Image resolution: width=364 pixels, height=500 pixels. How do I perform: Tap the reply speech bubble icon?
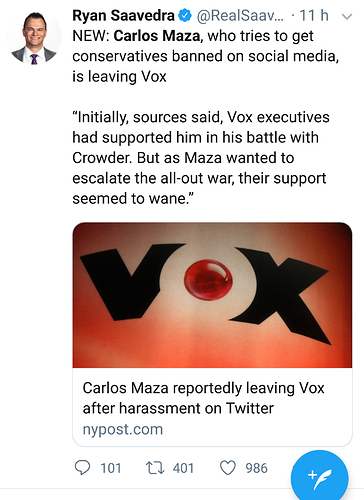click(x=82, y=468)
